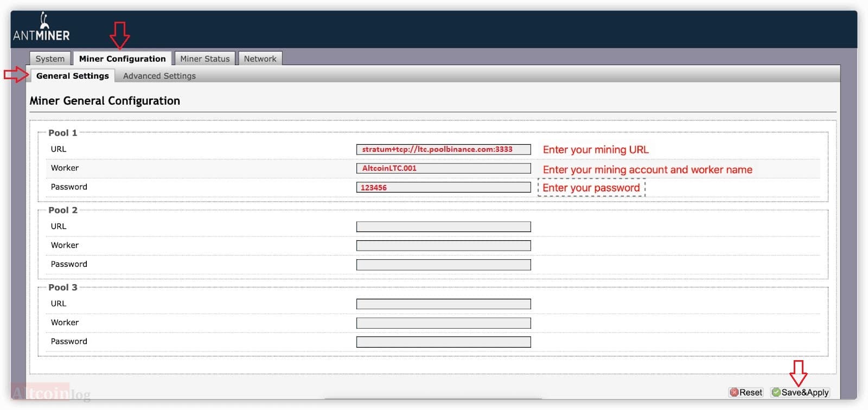Click the Miner General Configuration heading
The image size is (868, 410).
[105, 101]
